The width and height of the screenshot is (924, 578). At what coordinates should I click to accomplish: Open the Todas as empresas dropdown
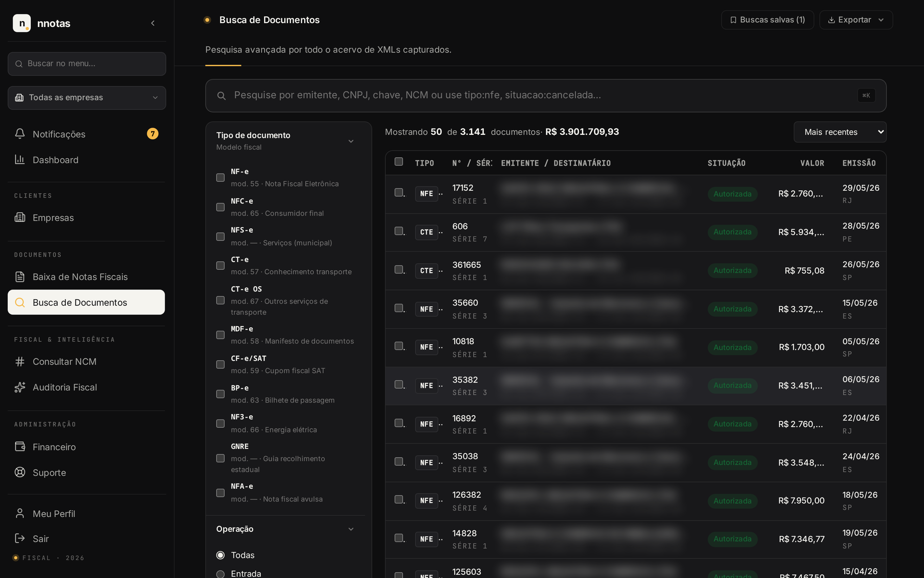pyautogui.click(x=87, y=98)
